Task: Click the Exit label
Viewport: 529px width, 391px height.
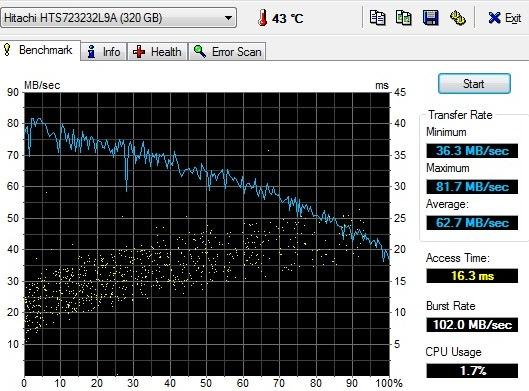Action: 513,18
